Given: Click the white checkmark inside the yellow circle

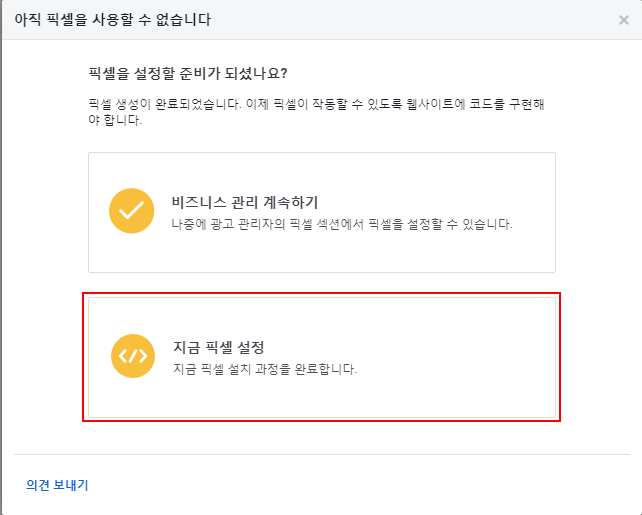Looking at the screenshot, I should click(x=132, y=212).
